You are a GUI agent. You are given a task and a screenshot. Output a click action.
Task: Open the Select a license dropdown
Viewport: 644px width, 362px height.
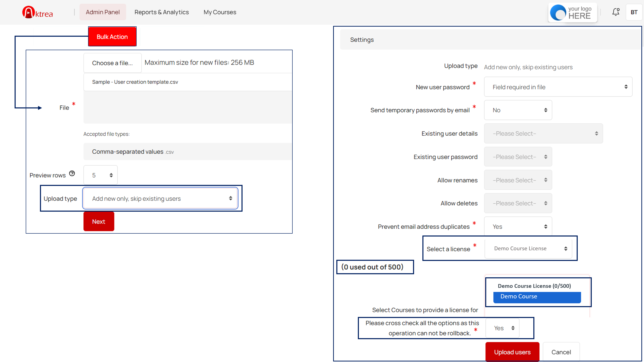pyautogui.click(x=528, y=249)
